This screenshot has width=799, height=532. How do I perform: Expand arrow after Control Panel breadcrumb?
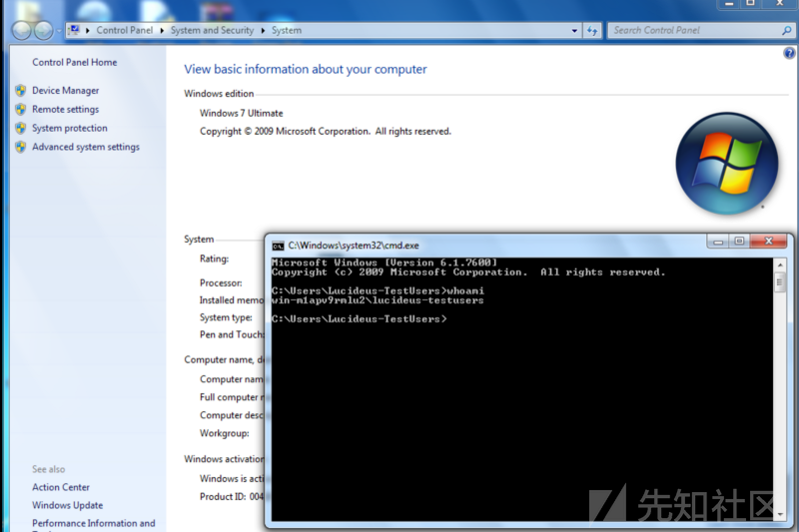(x=162, y=31)
